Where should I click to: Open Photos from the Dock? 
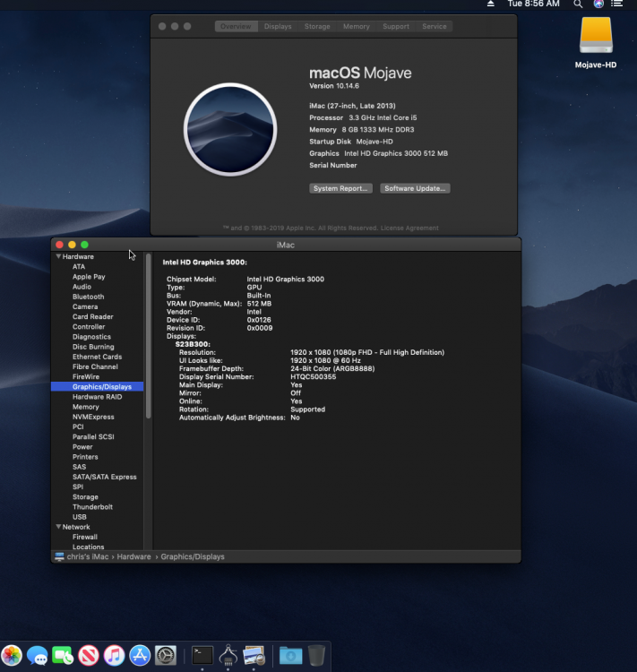12,655
